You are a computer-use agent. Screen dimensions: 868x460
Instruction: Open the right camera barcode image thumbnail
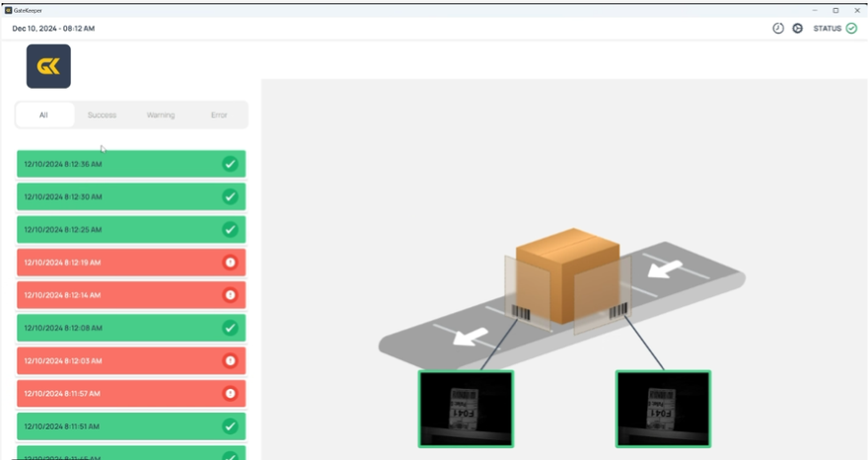[x=663, y=409]
